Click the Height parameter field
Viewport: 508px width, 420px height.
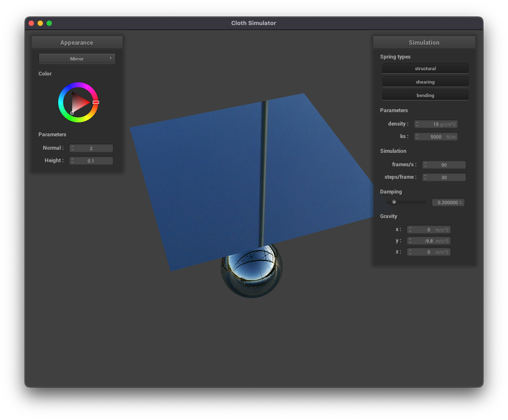tap(91, 161)
